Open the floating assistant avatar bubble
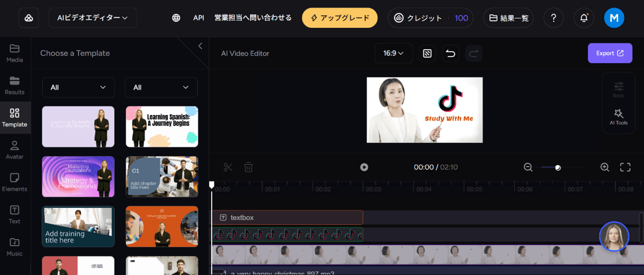 coord(614,237)
